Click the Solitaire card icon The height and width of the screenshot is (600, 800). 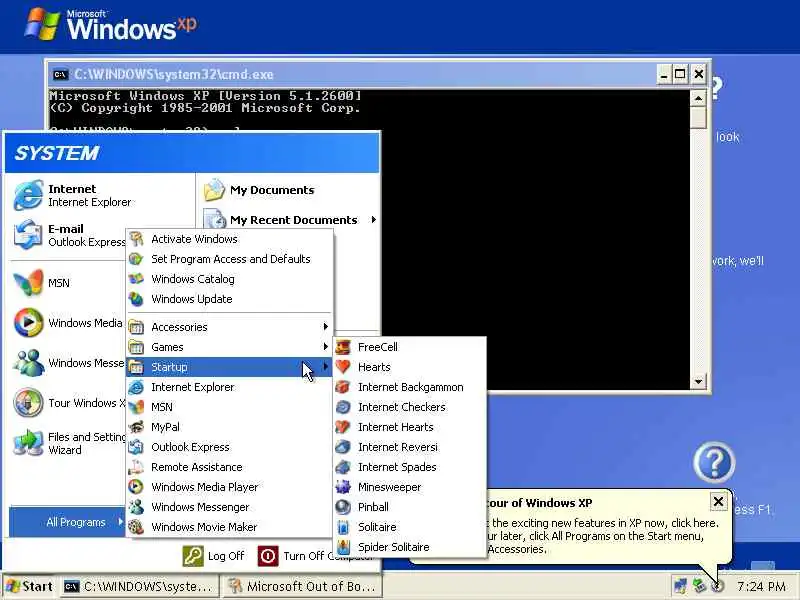[343, 527]
